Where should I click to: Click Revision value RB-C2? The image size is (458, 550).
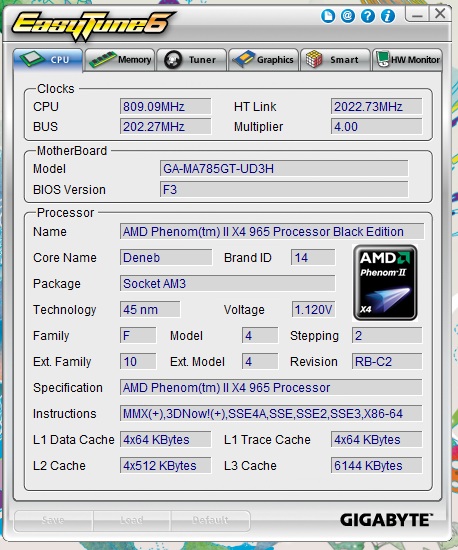387,361
